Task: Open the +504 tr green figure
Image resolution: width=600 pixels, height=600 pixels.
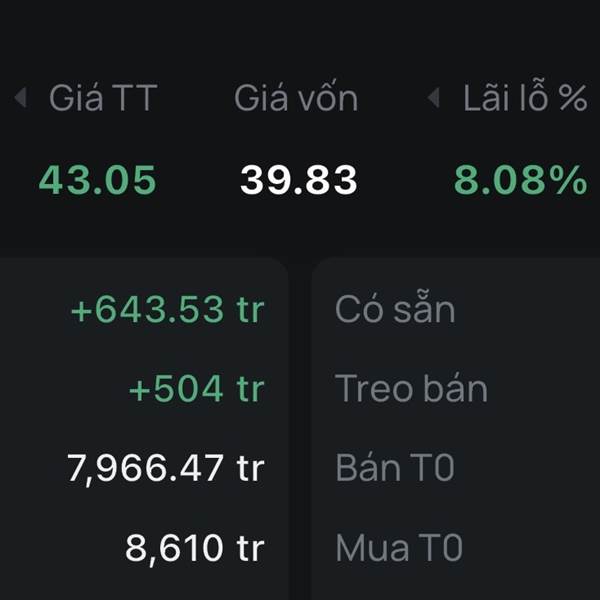Action: tap(196, 389)
